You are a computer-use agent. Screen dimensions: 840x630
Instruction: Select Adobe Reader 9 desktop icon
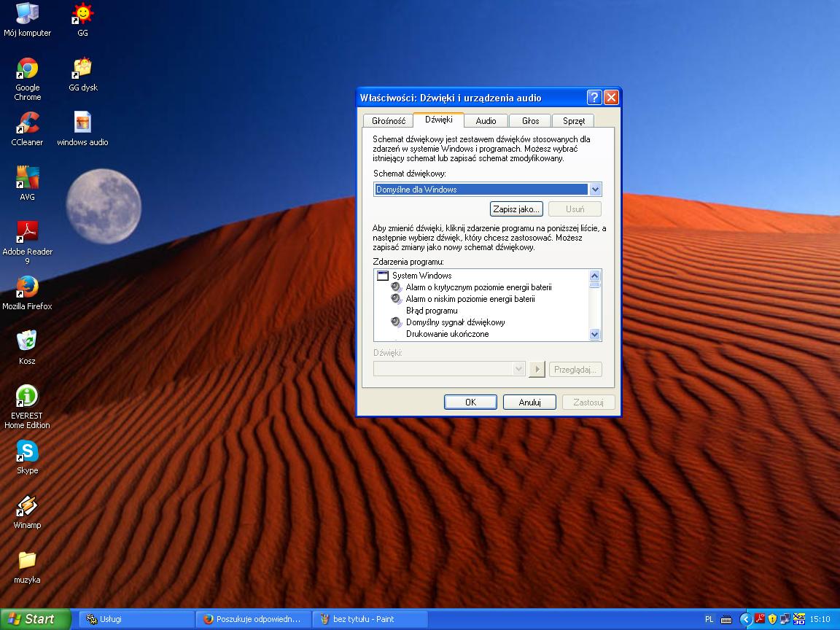27,243
